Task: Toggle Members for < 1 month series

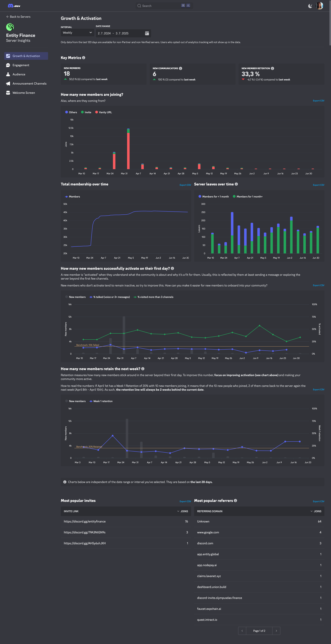Action: pos(213,197)
